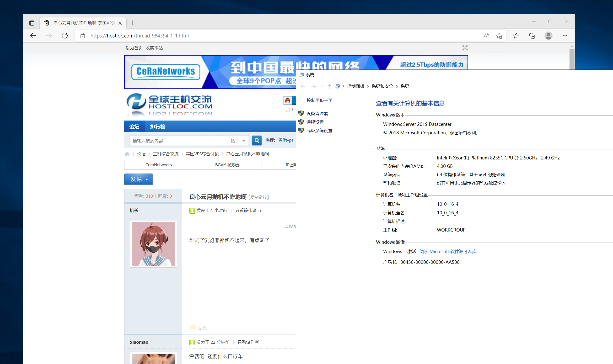Expand the 帖子 search type dropdown

tap(238, 141)
